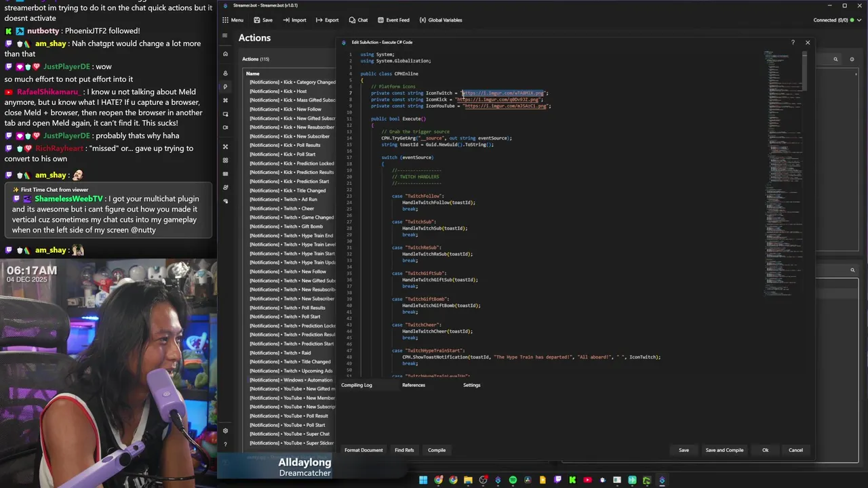Open YouTube icon on the taskbar

tap(587, 480)
